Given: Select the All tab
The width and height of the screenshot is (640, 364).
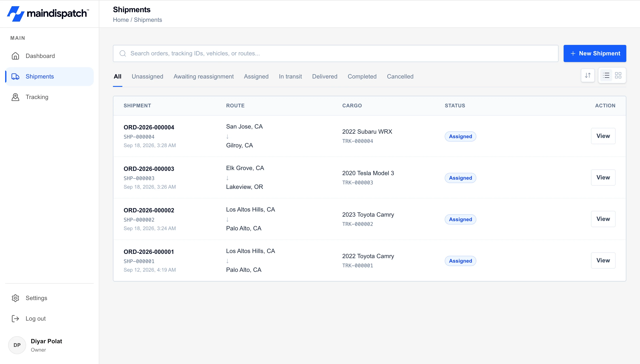Looking at the screenshot, I should tap(117, 77).
